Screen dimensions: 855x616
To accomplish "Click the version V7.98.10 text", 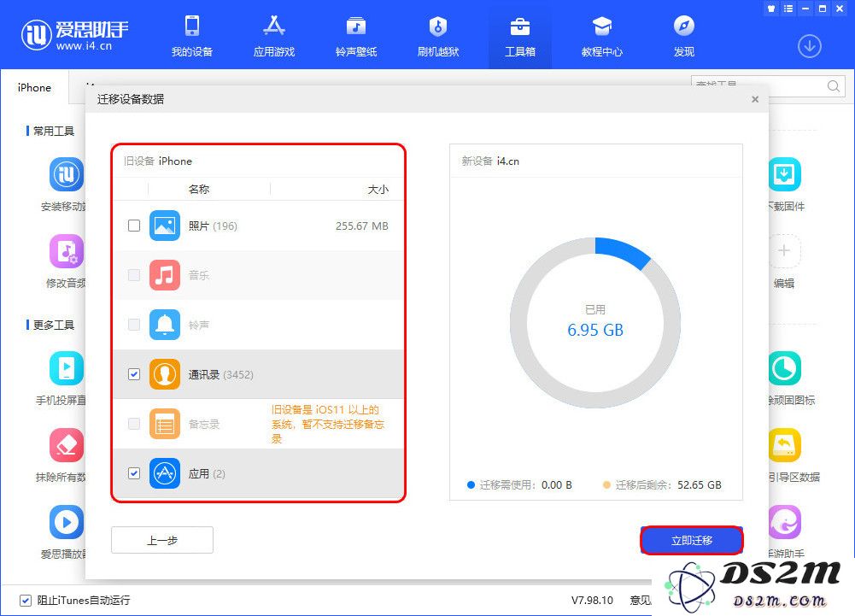I will (592, 600).
